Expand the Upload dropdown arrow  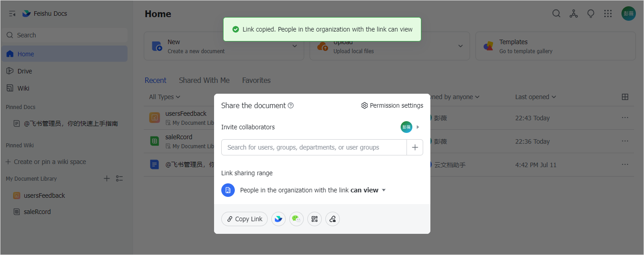point(461,46)
